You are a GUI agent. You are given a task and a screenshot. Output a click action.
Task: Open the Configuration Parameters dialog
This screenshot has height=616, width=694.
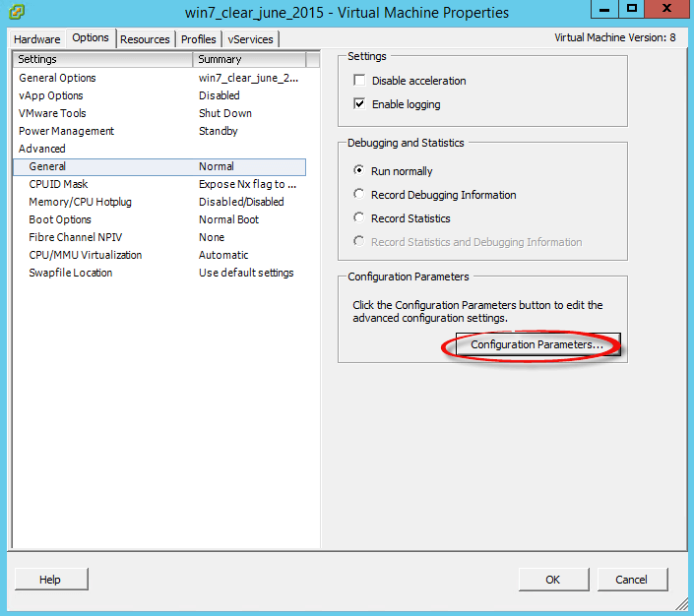[x=537, y=344]
